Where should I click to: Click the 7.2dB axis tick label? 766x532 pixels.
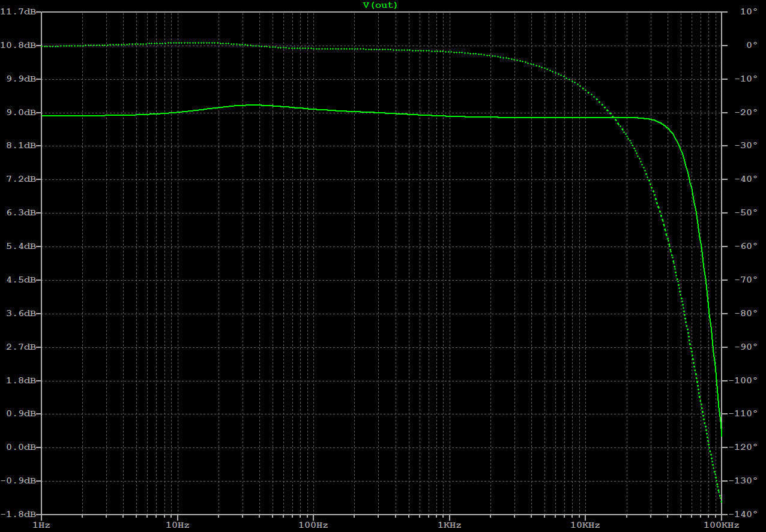point(21,179)
